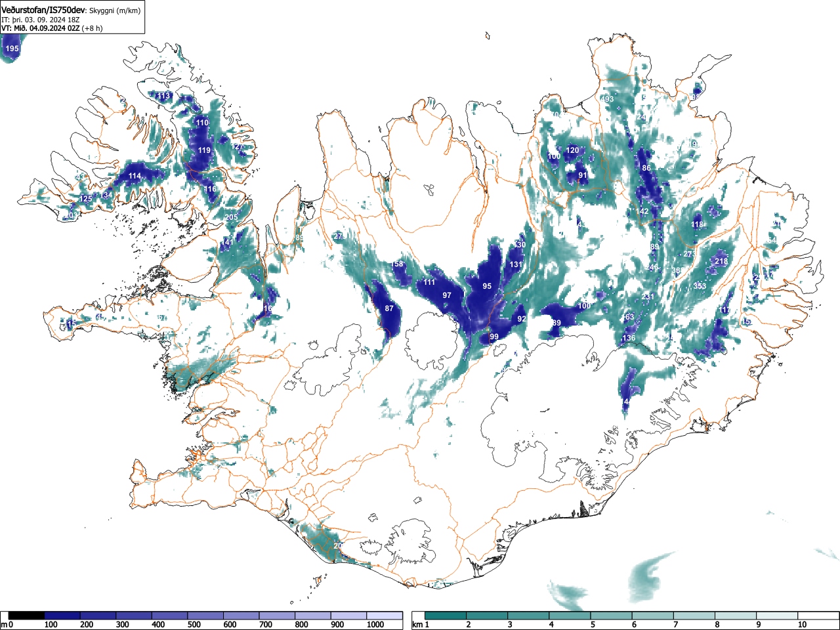
Task: Click the 131 visibility value
Action: 516,264
